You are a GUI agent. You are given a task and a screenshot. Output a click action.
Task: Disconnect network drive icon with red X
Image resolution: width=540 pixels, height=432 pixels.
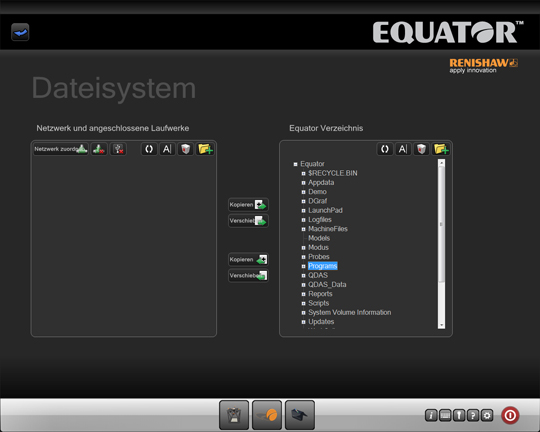99,149
